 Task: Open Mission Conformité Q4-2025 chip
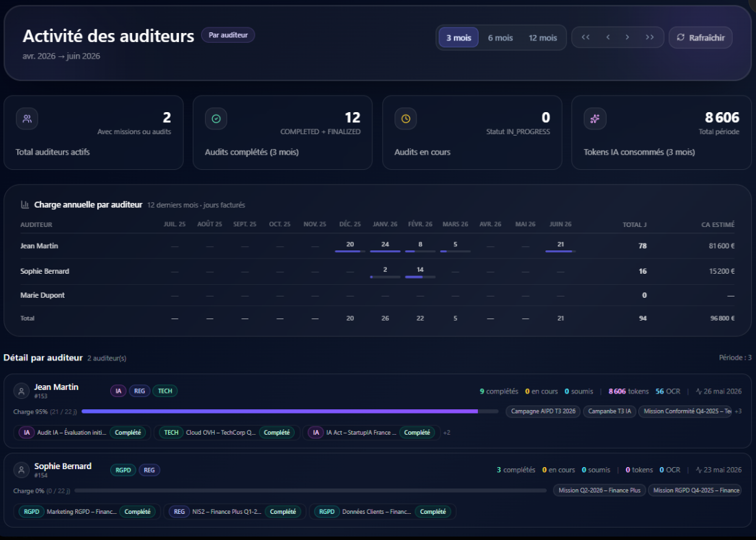685,411
